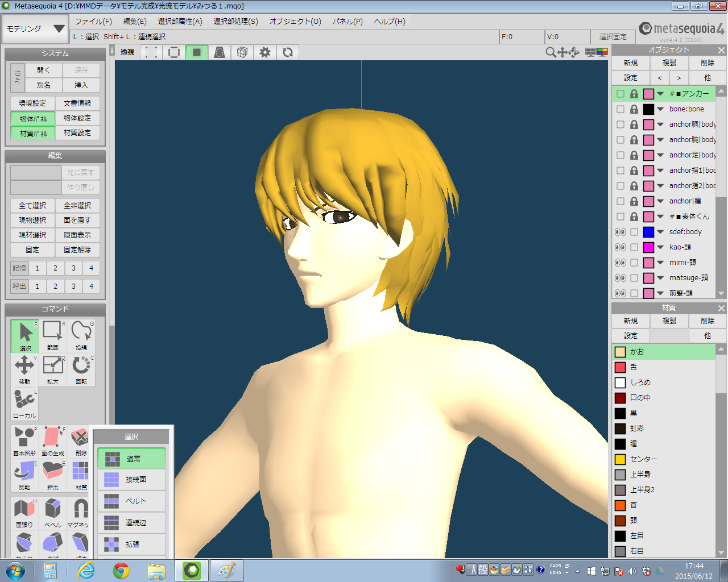Toggle lock checkbox for sdef:body object
Viewport: 728px width, 582px height.
634,232
